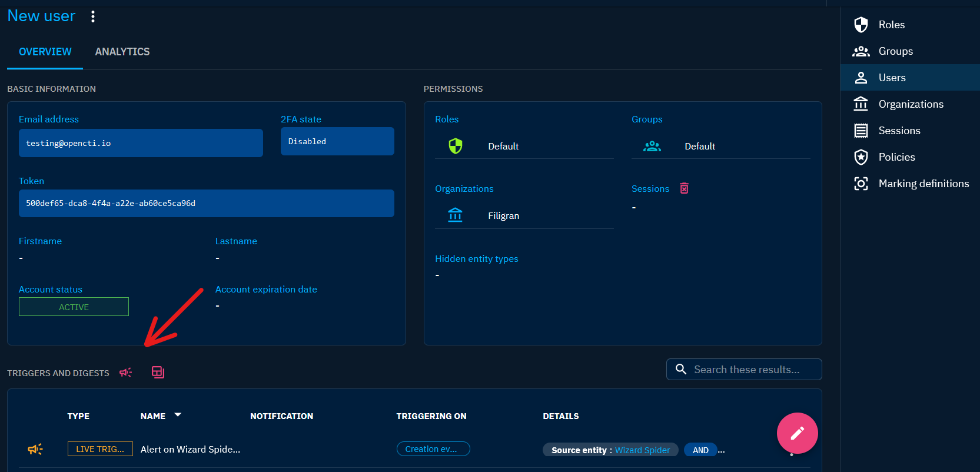The width and height of the screenshot is (980, 472).
Task: Click the add regular digest icon
Action: coord(158,372)
